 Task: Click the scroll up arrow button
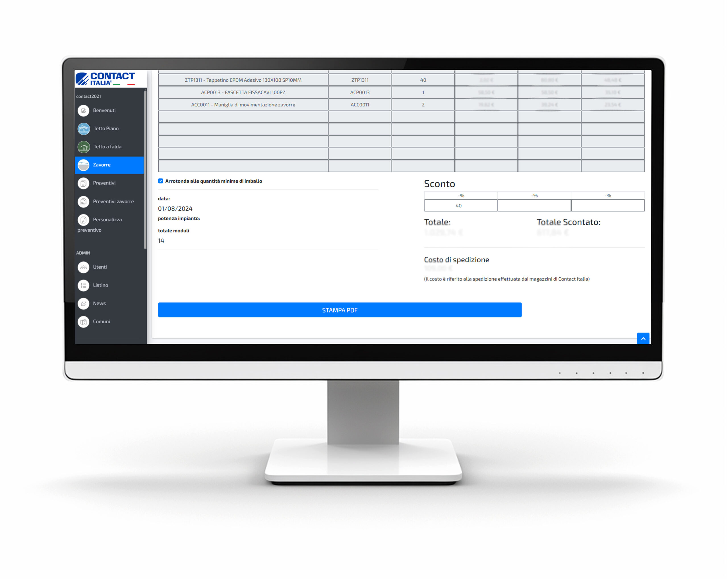(x=643, y=338)
